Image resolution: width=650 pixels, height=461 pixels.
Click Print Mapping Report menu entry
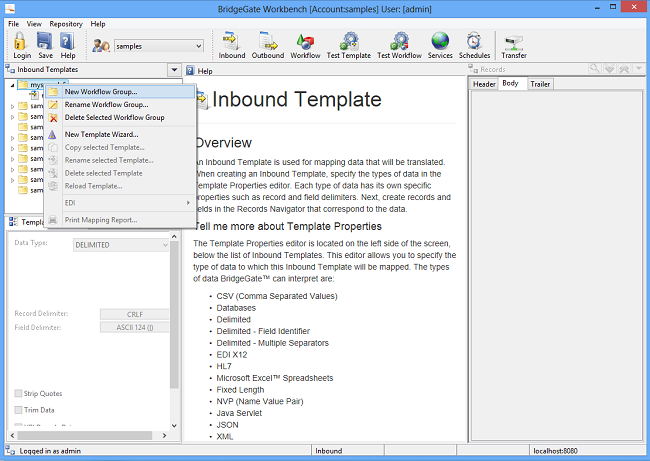tap(120, 220)
